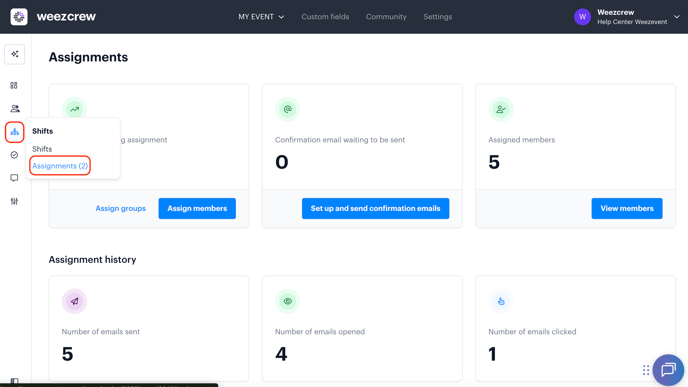
Task: Click the Assigned members count 5
Action: (x=494, y=162)
